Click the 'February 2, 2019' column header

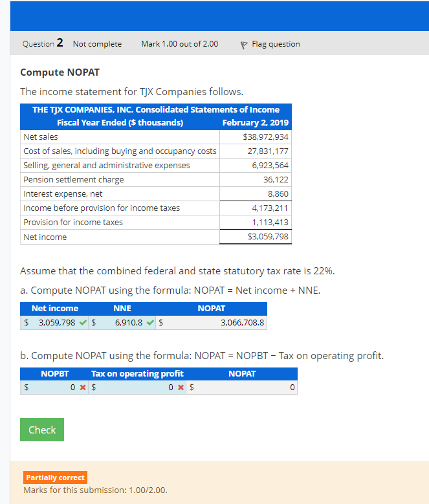(256, 123)
